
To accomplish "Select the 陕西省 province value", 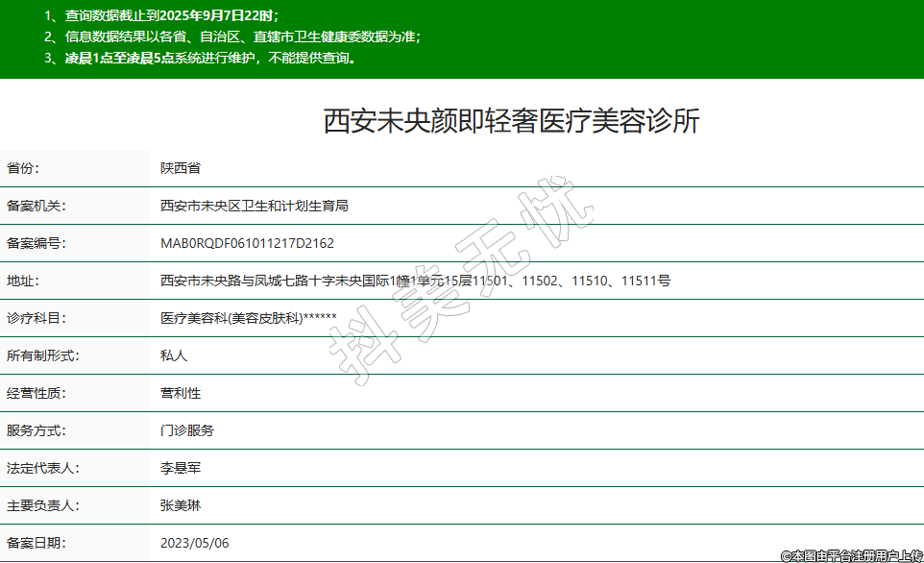I will 181,168.
